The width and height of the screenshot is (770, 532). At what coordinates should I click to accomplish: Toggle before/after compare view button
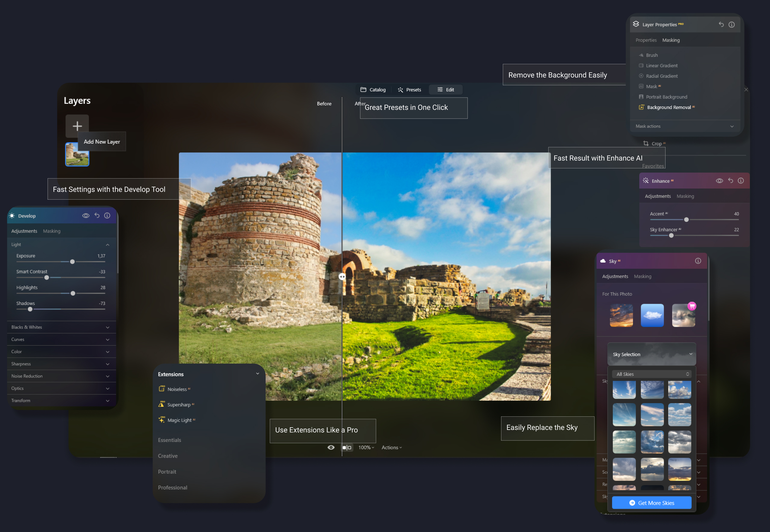(347, 447)
